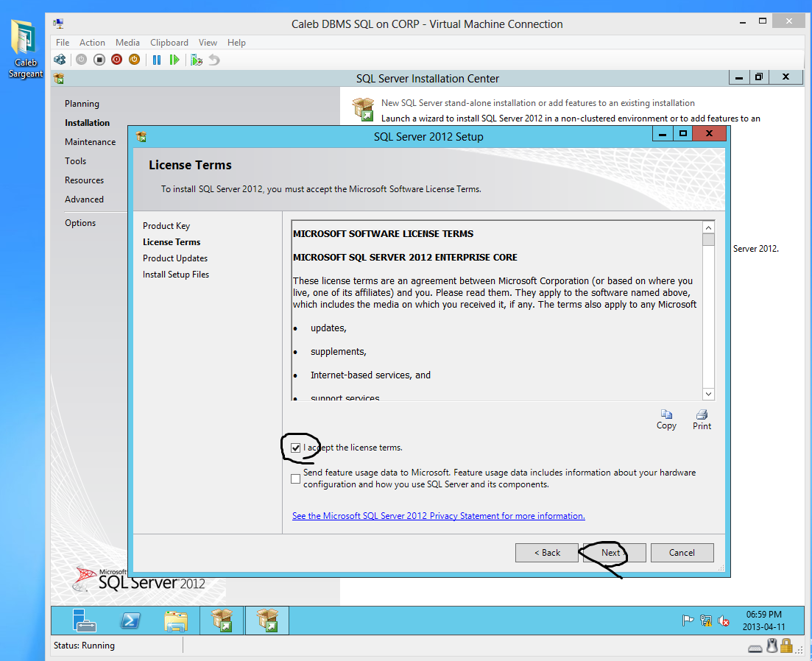The image size is (812, 661).
Task: Minimize the SQL Server 2012 Setup window
Action: [x=663, y=133]
